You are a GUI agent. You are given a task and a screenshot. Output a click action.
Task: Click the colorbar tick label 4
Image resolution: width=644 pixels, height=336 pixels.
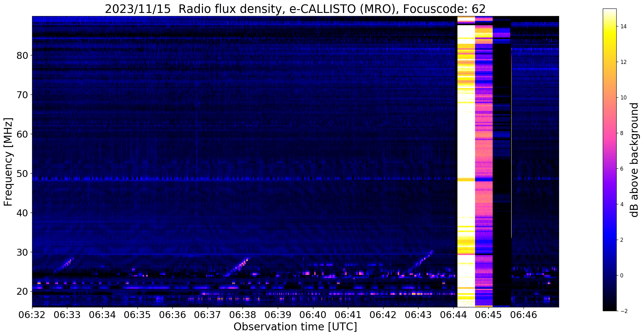pyautogui.click(x=621, y=204)
